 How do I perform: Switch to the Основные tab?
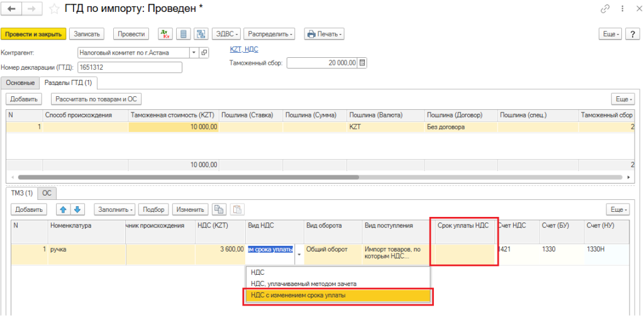[x=19, y=82]
